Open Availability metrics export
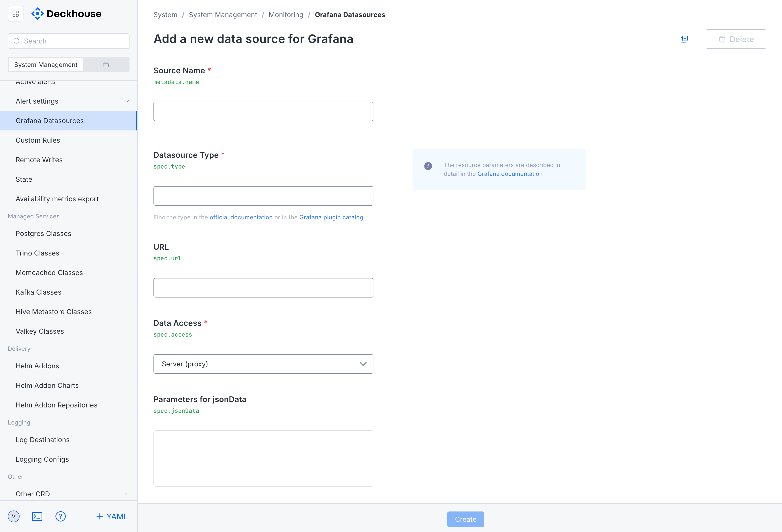Screen dimensions: 782x532 tap(69, 199)
